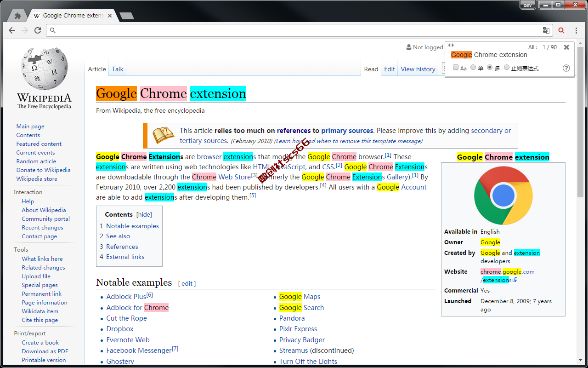Screen dimensions: 588x368
Task: Close the Google Chrome extension browser tab
Action: click(109, 16)
